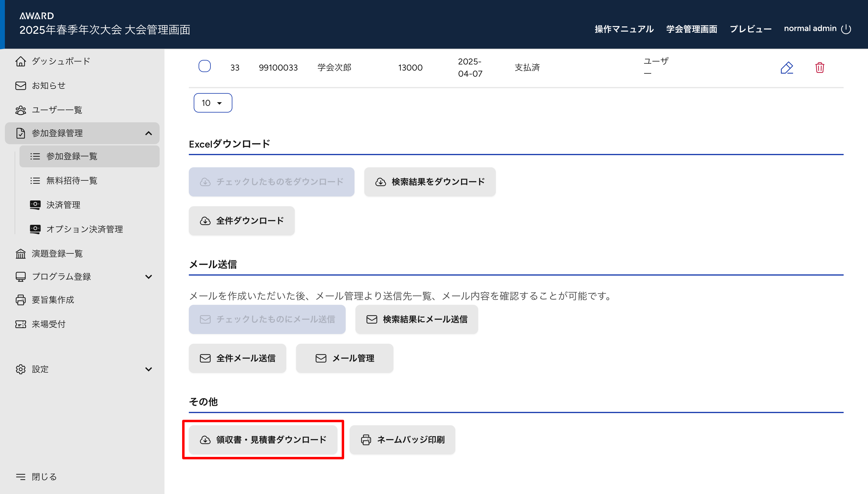Open お知らせ via the envelope icon

[x=20, y=85]
